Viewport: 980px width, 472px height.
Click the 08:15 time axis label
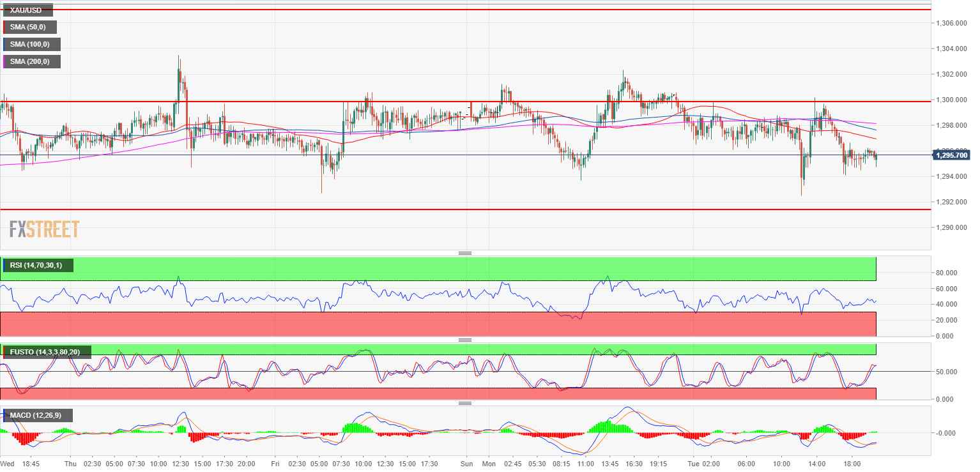(562, 464)
